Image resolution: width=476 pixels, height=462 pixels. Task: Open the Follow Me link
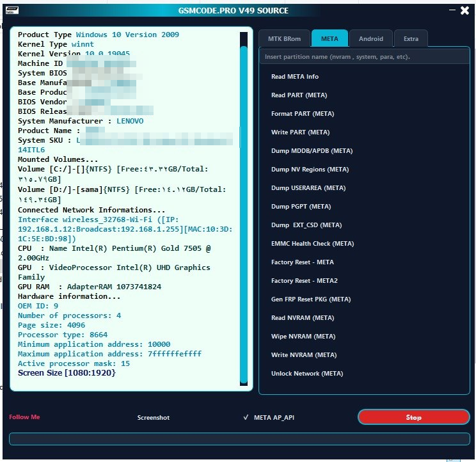[24, 417]
